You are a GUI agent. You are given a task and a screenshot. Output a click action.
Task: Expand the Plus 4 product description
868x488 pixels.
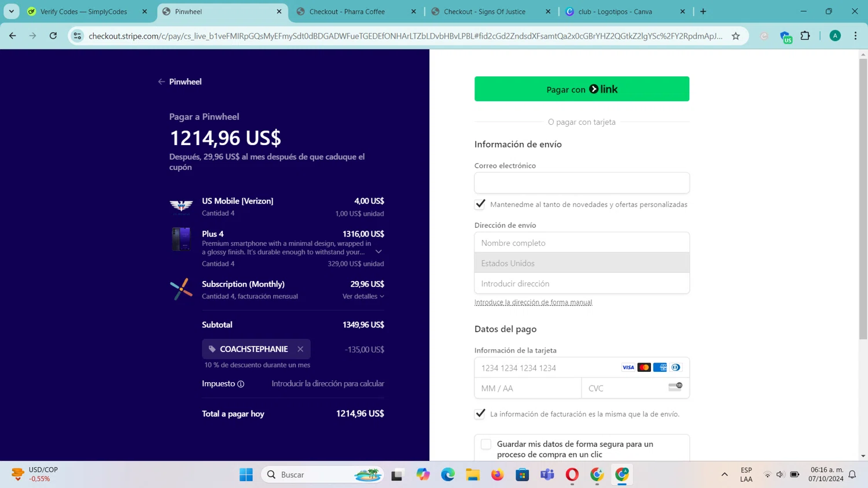(378, 252)
